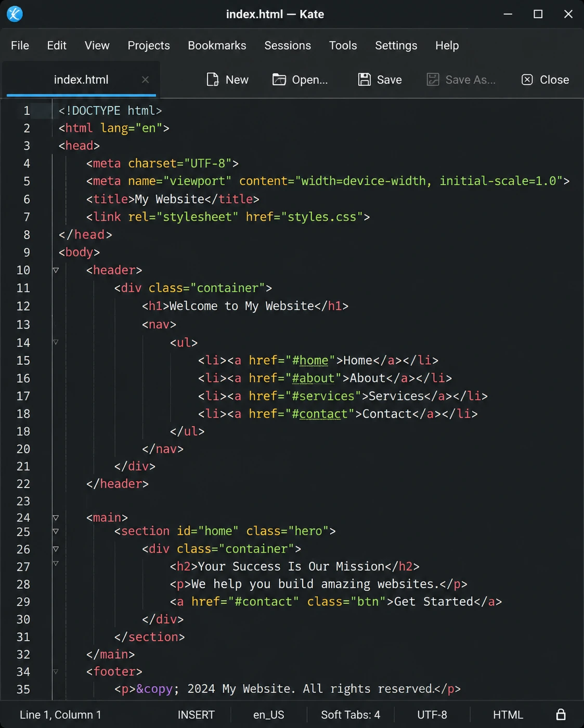This screenshot has width=584, height=728.
Task: Open the Soft Tabs: 4 indentation selector
Action: point(351,714)
